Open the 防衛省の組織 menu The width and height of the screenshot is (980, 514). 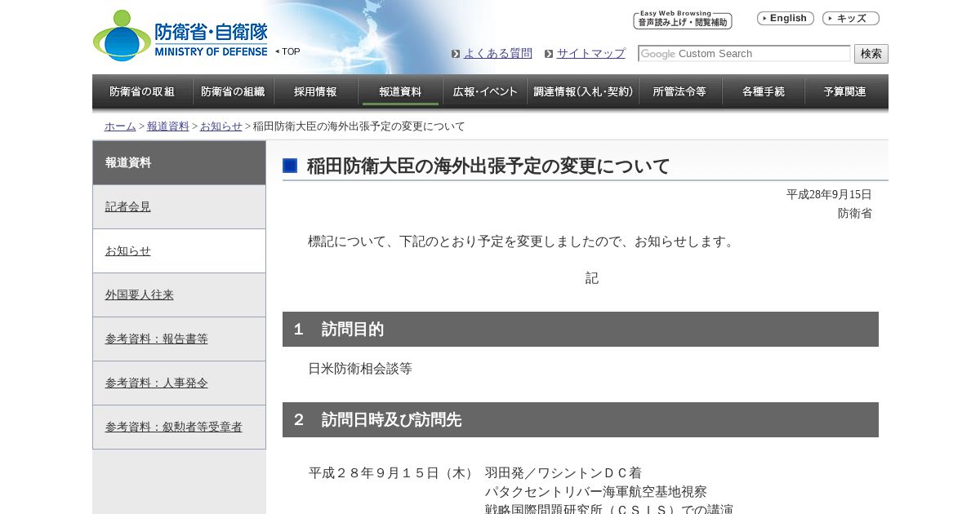coord(233,91)
